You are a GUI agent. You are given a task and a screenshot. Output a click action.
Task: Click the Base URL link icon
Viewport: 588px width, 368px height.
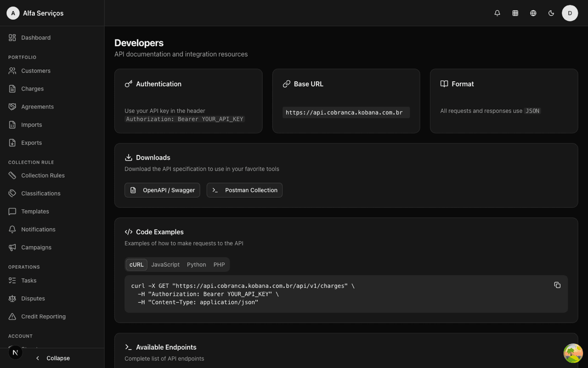point(287,84)
